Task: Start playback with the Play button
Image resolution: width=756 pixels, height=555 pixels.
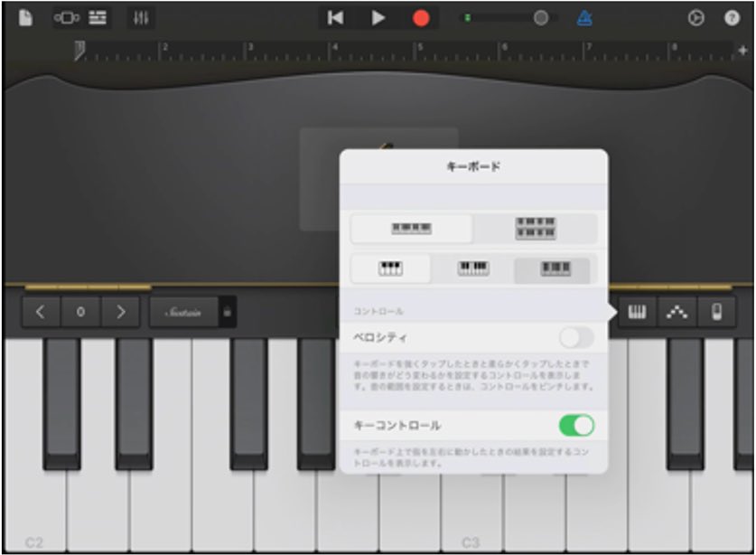Action: [x=378, y=18]
